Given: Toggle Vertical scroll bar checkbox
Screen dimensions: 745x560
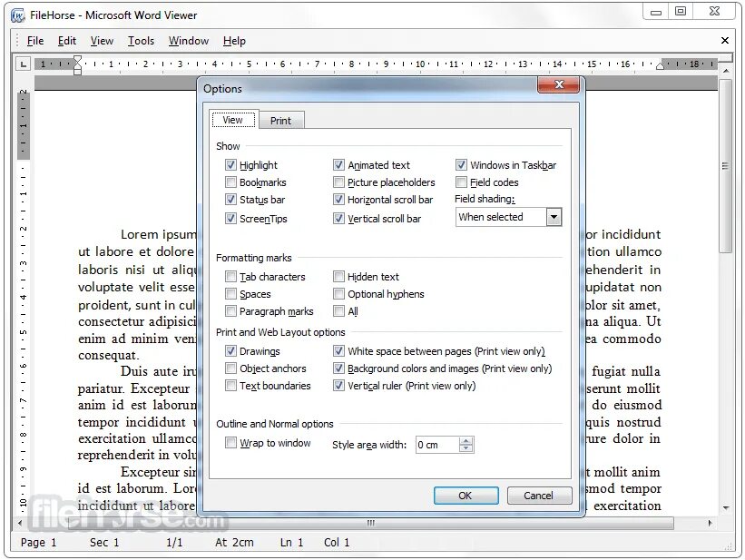Looking at the screenshot, I should (338, 219).
